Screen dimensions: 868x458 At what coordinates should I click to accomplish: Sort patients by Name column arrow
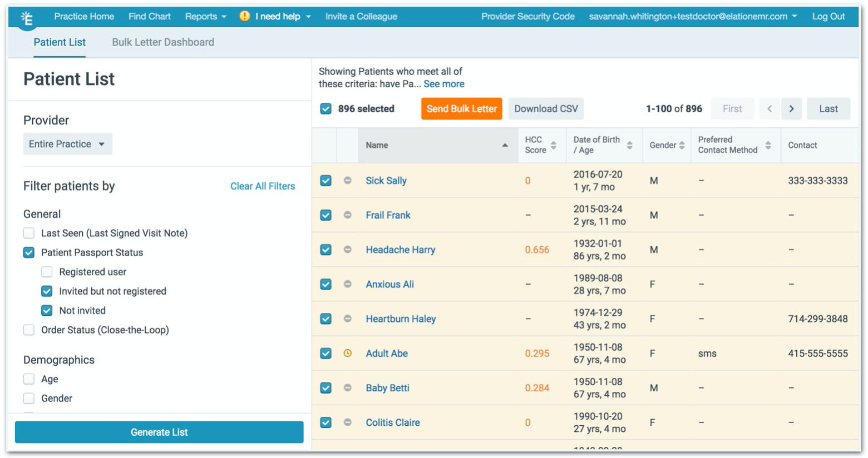click(505, 145)
